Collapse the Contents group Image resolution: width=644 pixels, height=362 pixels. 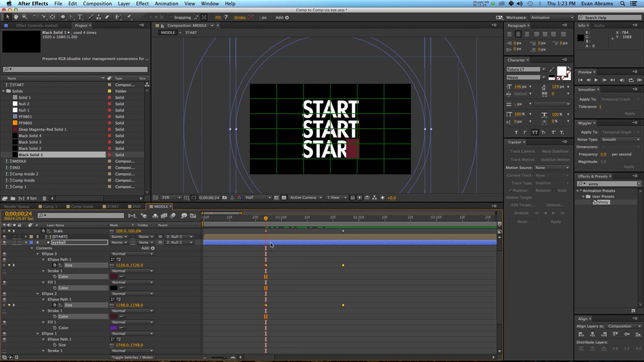point(32,248)
